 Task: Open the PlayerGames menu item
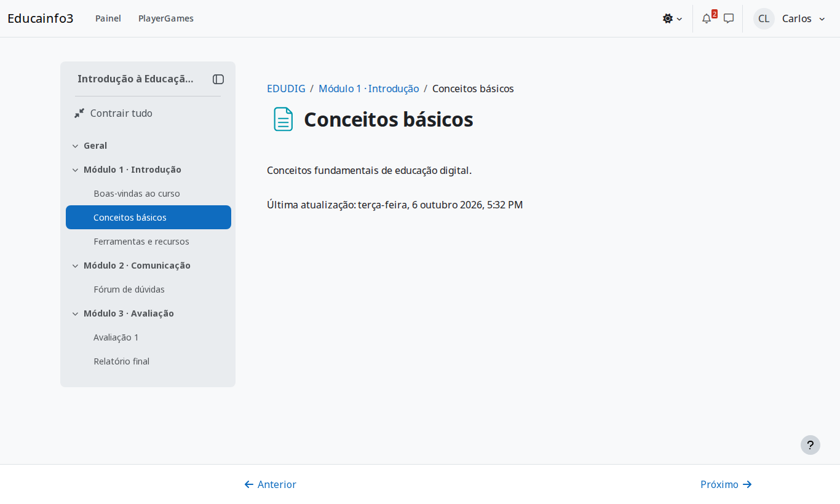point(166,18)
